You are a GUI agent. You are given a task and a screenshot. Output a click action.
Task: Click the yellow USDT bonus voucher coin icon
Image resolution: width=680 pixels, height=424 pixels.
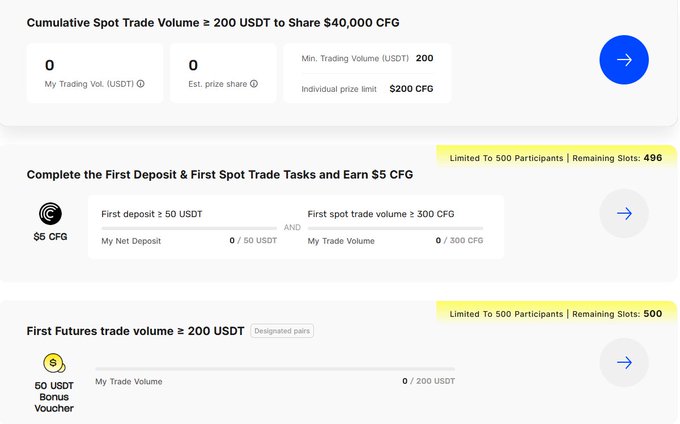tap(53, 363)
